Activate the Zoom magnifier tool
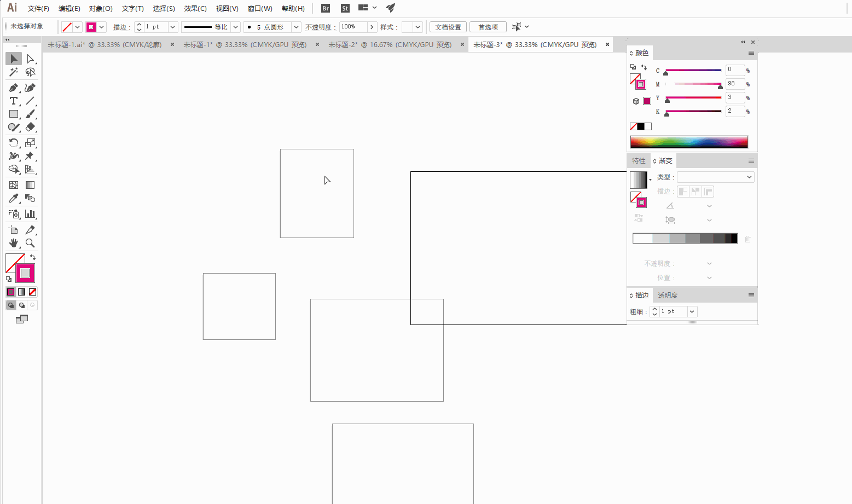Viewport: 852px width, 504px height. tap(30, 243)
